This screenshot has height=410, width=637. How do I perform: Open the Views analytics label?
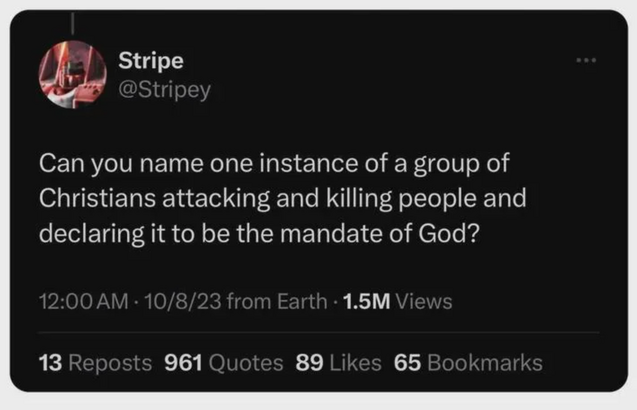(424, 301)
